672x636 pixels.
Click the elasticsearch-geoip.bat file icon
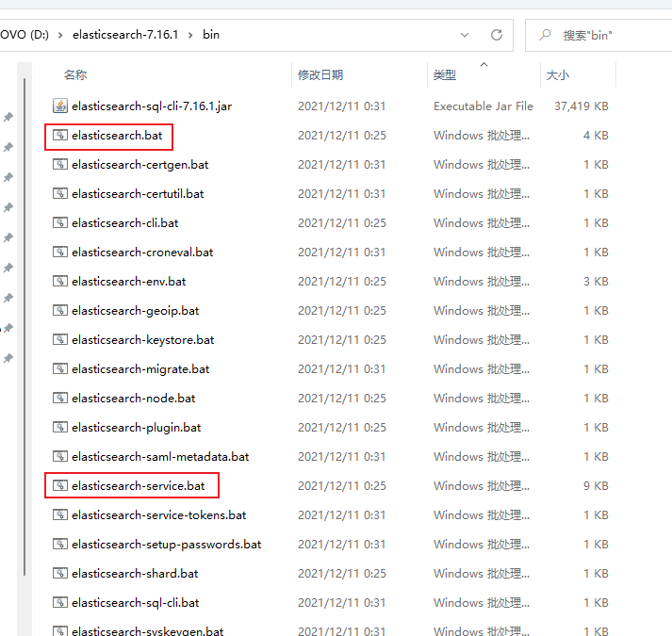coord(60,310)
